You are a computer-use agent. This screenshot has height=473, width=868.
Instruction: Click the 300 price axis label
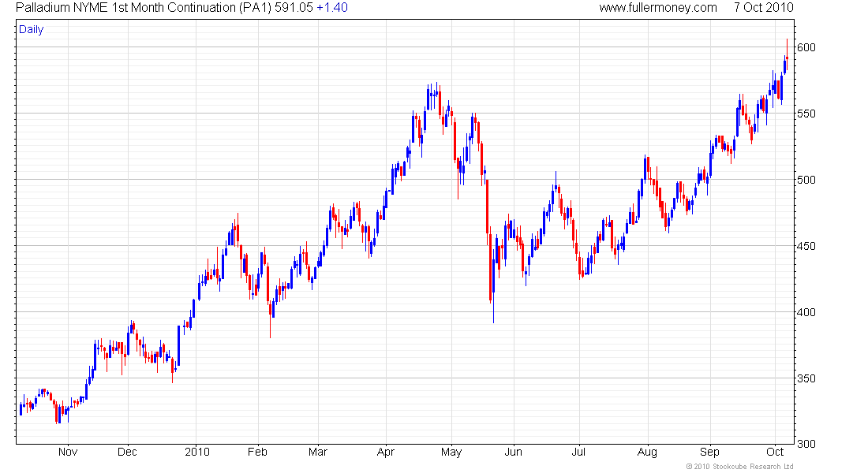[x=806, y=444]
